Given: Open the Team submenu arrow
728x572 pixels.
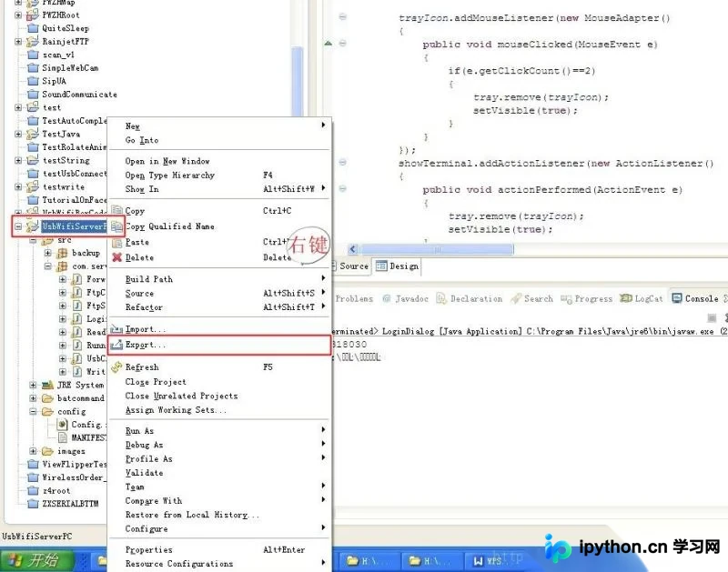Looking at the screenshot, I should click(323, 486).
